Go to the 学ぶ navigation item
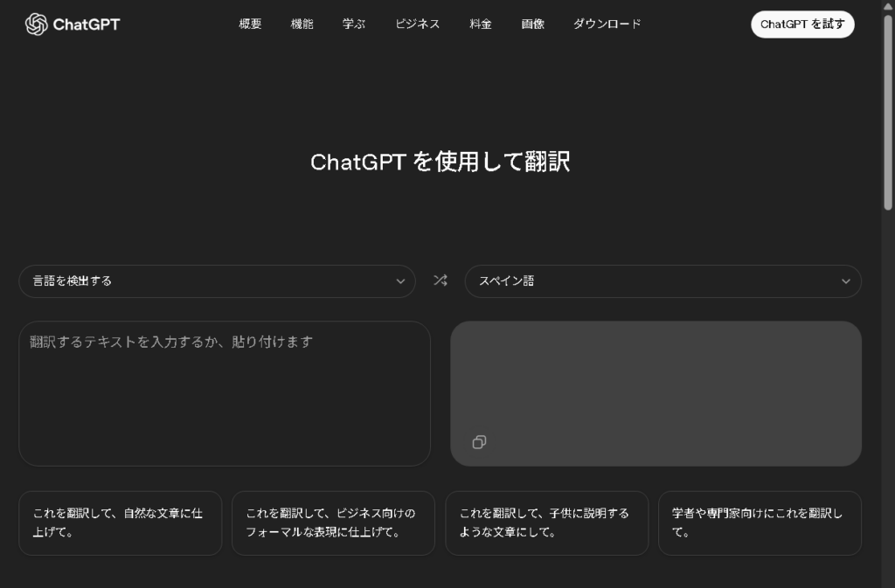 [x=354, y=24]
